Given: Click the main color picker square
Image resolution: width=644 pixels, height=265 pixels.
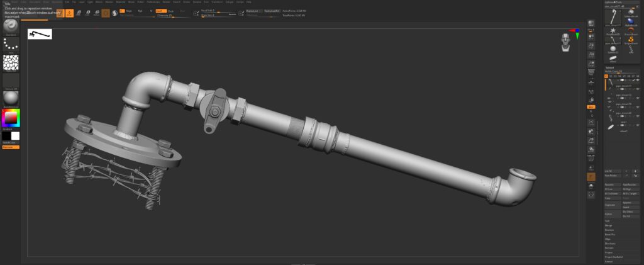Looking at the screenshot, I should point(11,118).
